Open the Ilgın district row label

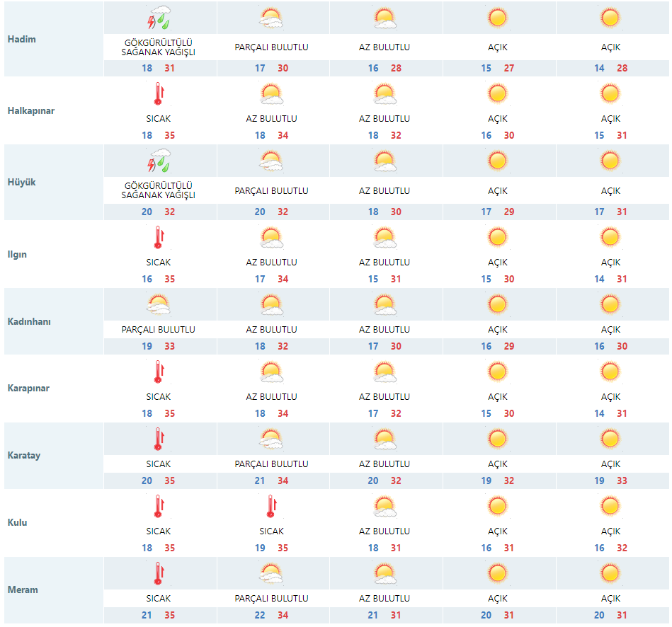18,254
